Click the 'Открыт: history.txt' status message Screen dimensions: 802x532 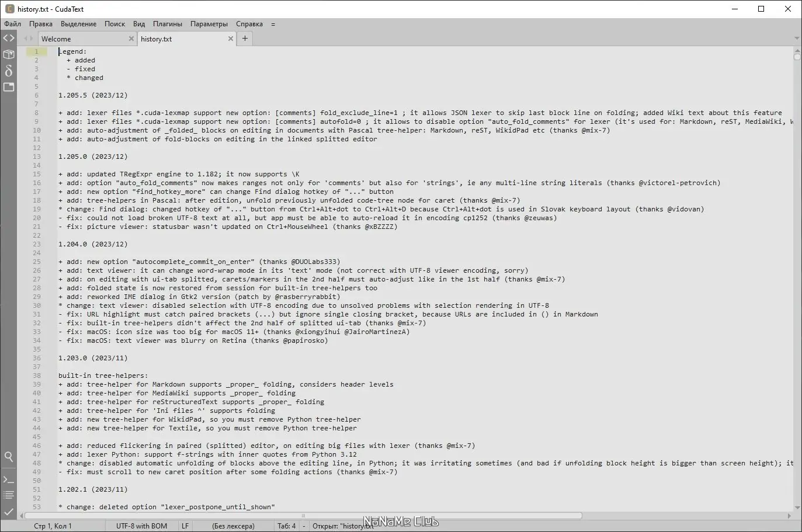click(343, 526)
